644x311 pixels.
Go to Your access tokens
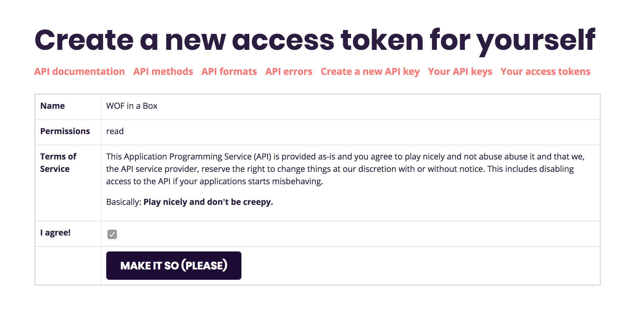(545, 72)
